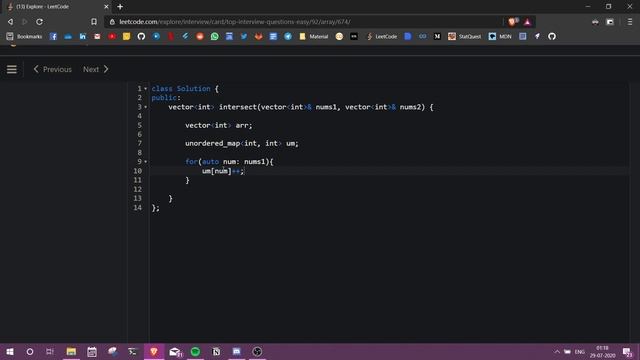
Task: Open the Notion taskbar app
Action: click(x=216, y=351)
